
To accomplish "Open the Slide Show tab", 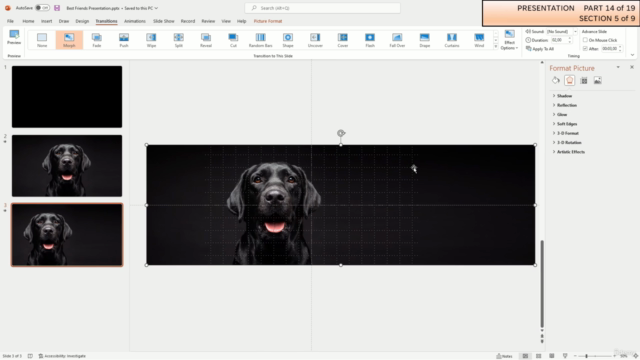I will 164,21.
